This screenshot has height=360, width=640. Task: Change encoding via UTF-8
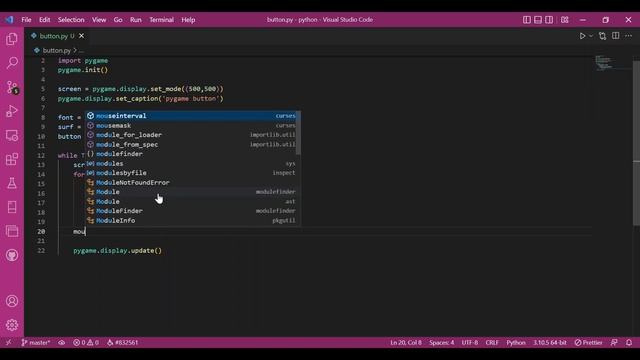pos(469,342)
